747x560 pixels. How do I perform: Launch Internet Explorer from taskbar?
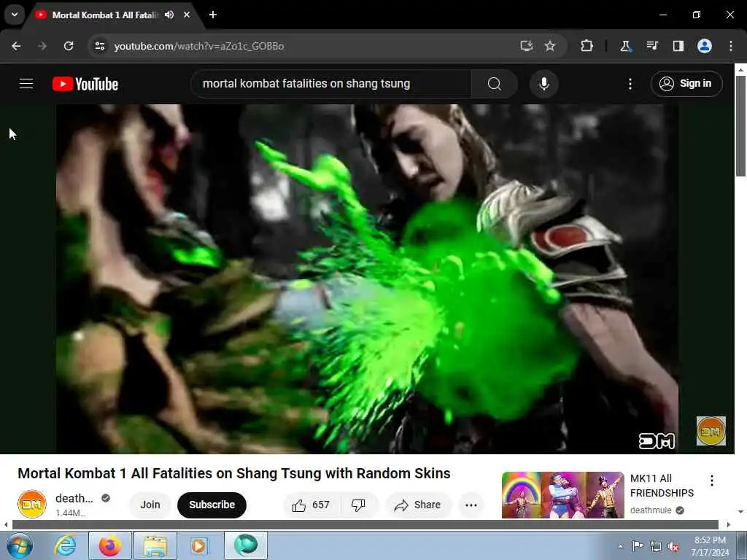click(x=65, y=545)
